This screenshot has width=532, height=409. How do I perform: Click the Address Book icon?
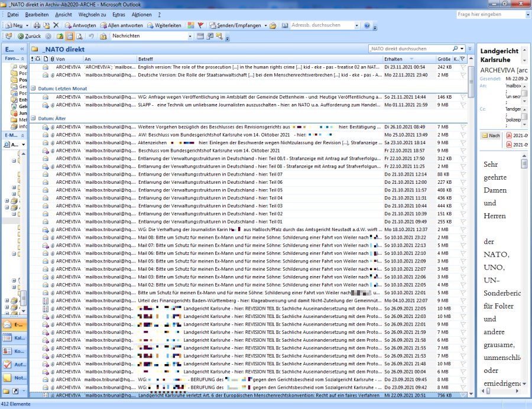coord(285,25)
